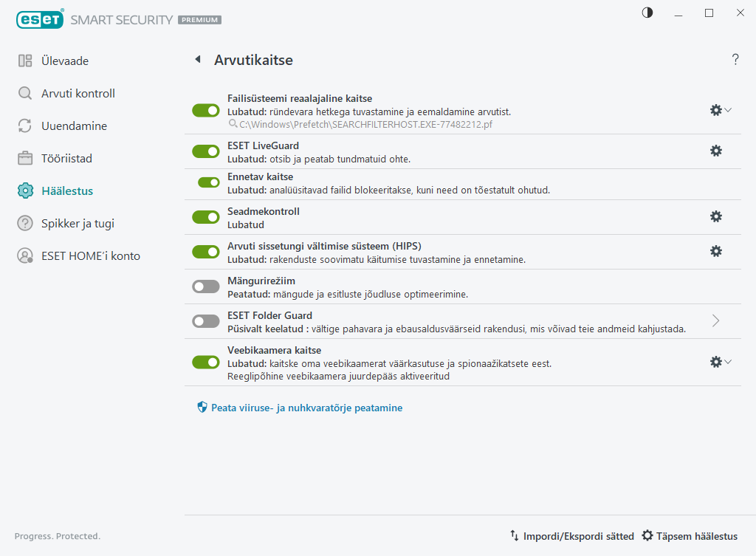Click the Täpsem häälestus gear icon

[647, 536]
